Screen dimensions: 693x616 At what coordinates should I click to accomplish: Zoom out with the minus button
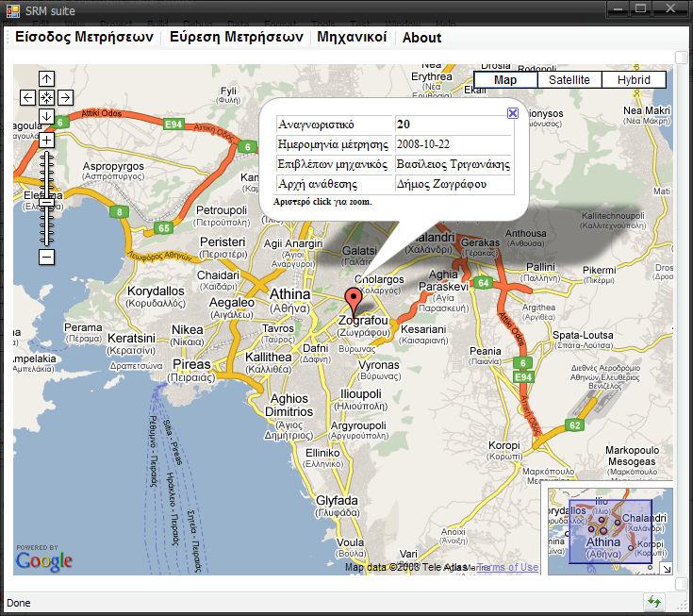coord(46,257)
